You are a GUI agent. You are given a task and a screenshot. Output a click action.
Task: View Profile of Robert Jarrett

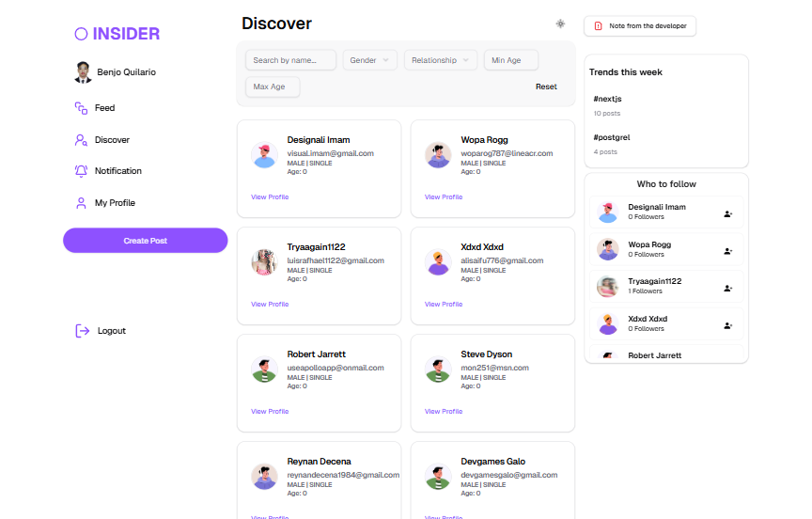point(270,412)
